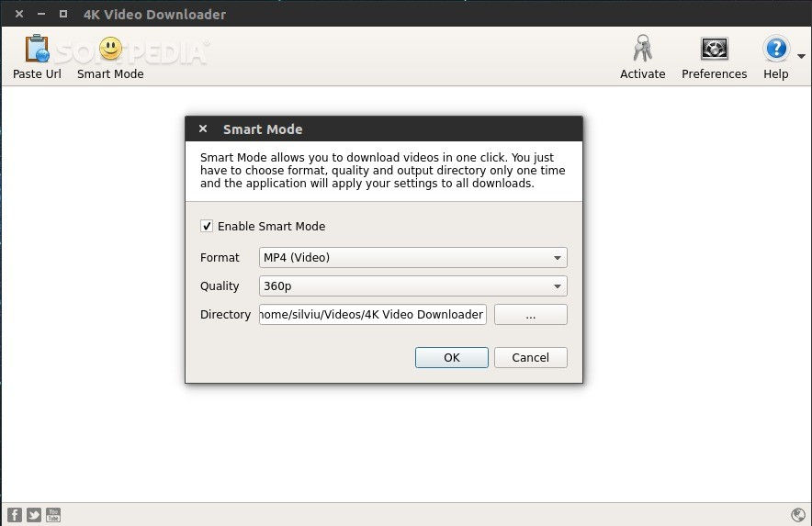Click the Format label
The width and height of the screenshot is (812, 526).
220,257
